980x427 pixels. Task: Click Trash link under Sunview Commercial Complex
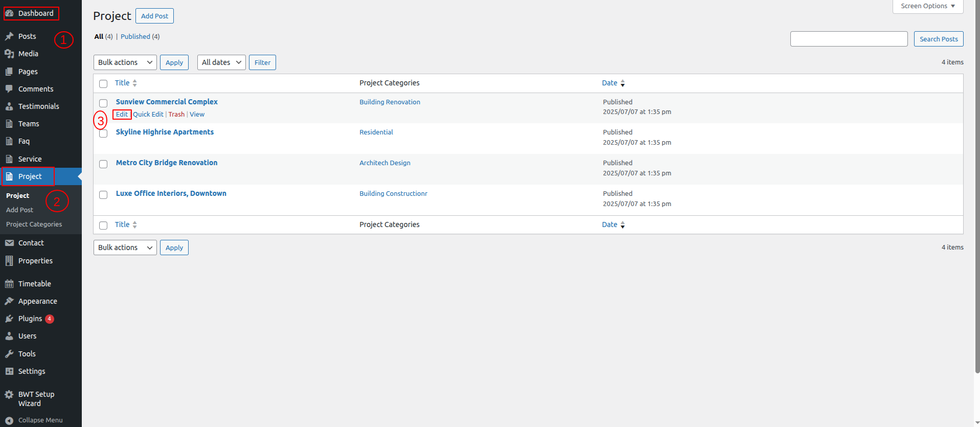click(x=176, y=115)
